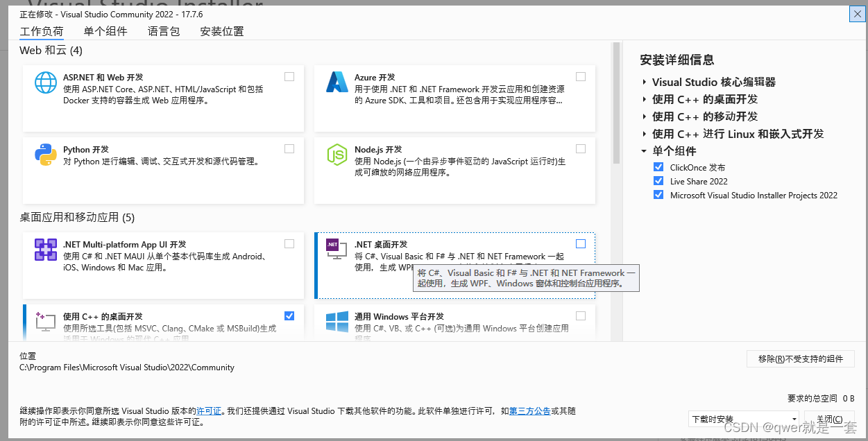Screen dimensions: 868x441
Task: Switch to the 工作负荷 tab
Action: click(x=42, y=31)
